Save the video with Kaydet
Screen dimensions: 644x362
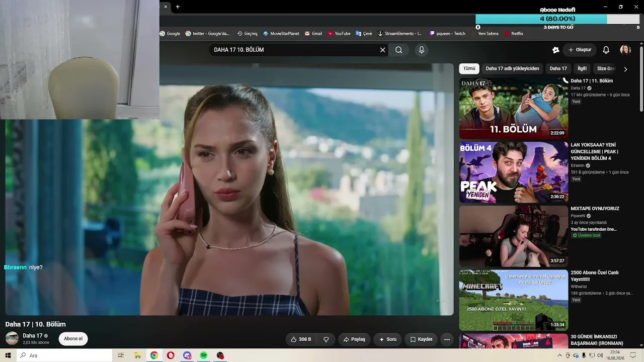point(421,339)
